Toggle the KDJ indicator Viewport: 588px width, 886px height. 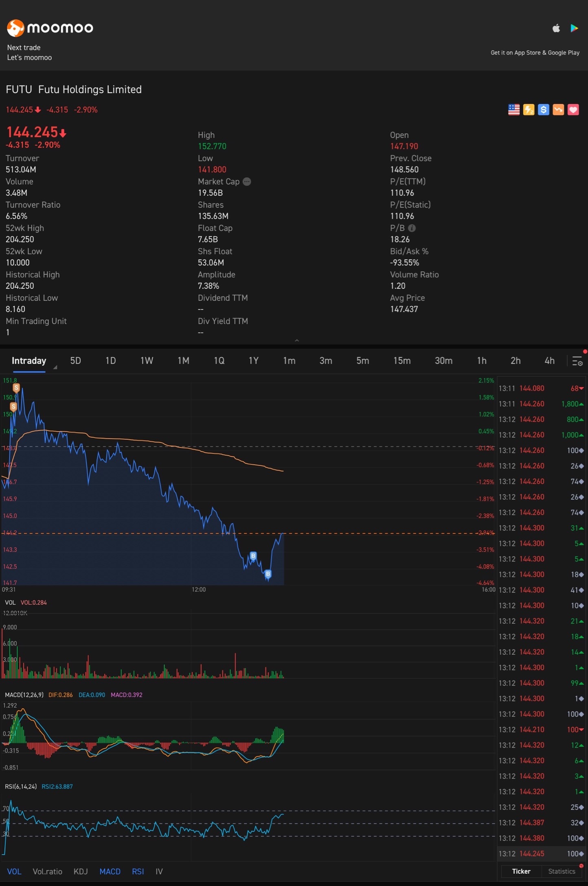[81, 871]
